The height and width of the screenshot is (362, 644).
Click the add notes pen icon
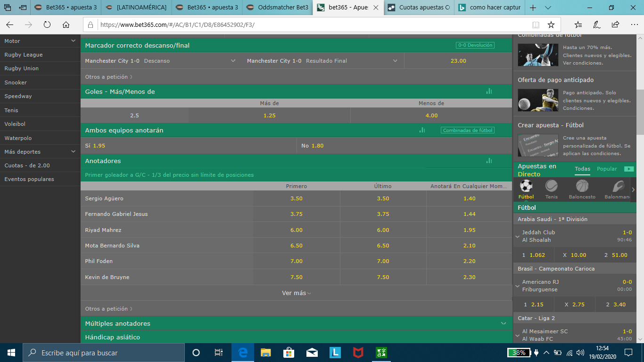coord(596,25)
